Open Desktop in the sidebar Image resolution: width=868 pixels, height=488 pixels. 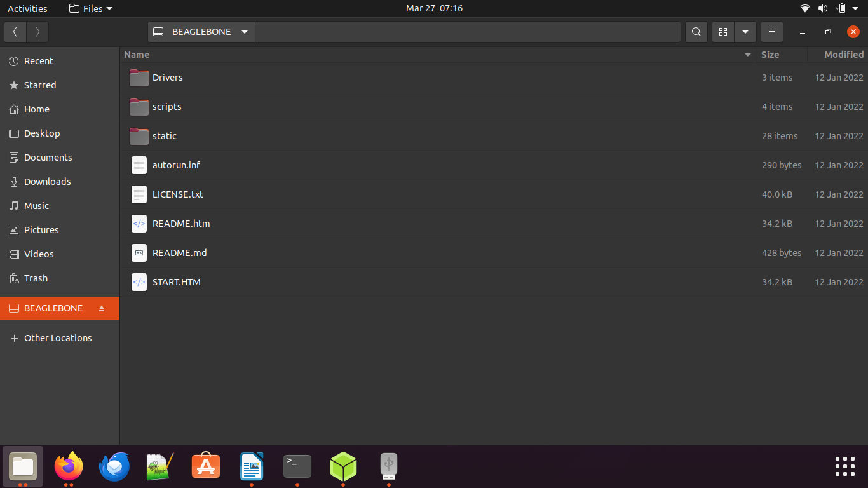tap(60, 133)
